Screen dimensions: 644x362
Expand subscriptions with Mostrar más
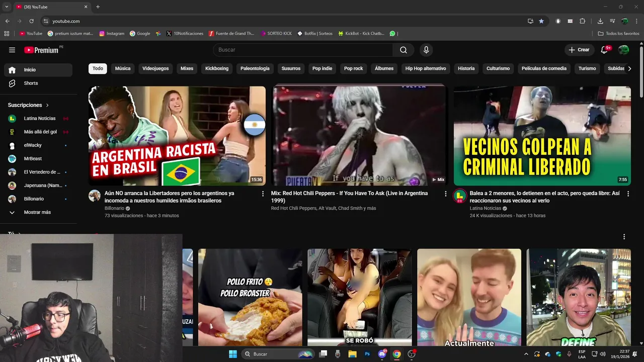[x=38, y=212]
